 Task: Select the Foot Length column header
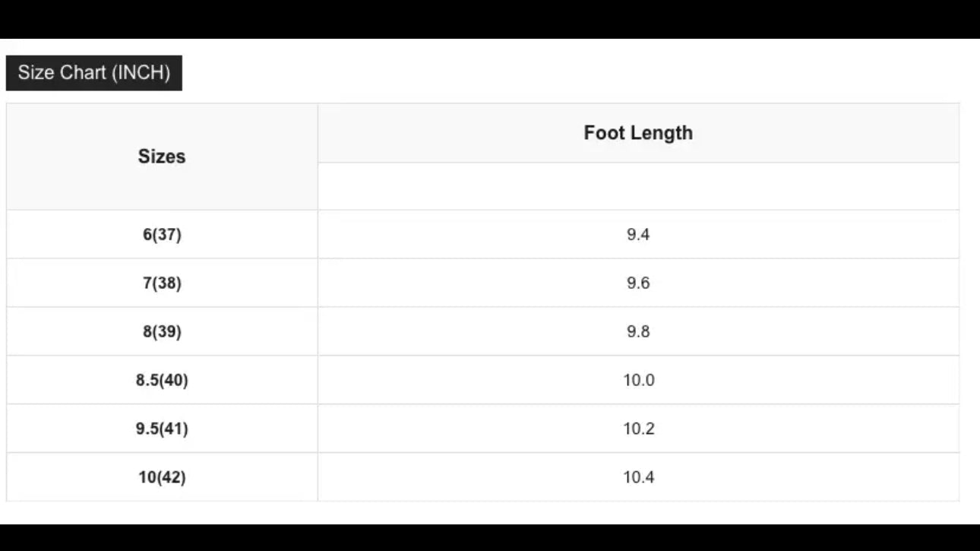pyautogui.click(x=638, y=133)
